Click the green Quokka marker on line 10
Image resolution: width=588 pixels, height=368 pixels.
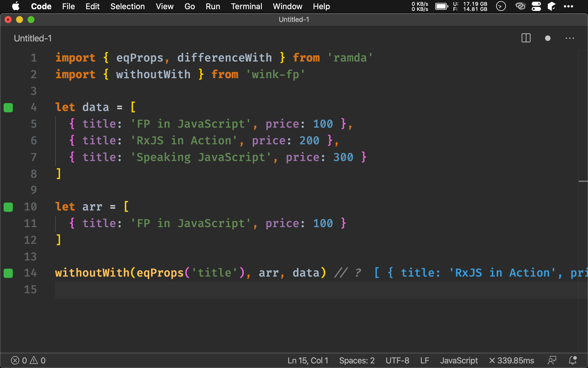[x=8, y=207]
